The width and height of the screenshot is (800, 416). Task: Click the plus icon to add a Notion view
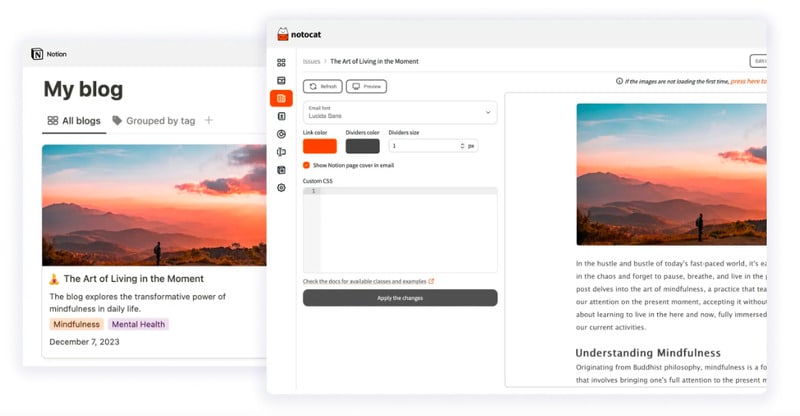tap(209, 120)
